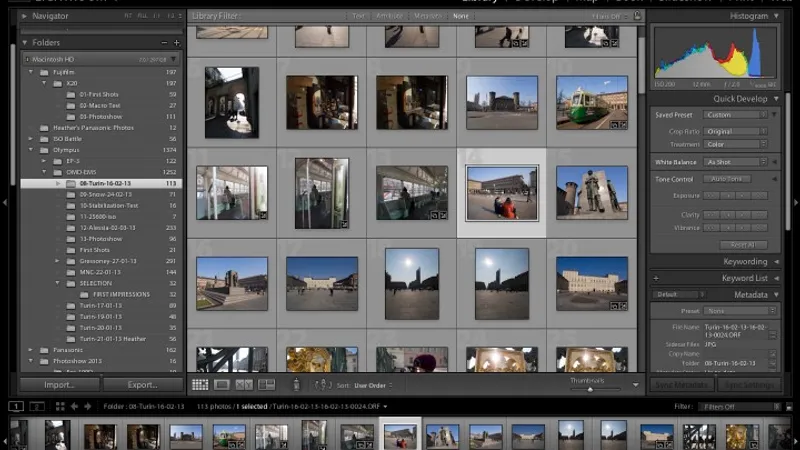This screenshot has height=450, width=800.
Task: Collapse the Metadata panel
Action: (x=776, y=295)
